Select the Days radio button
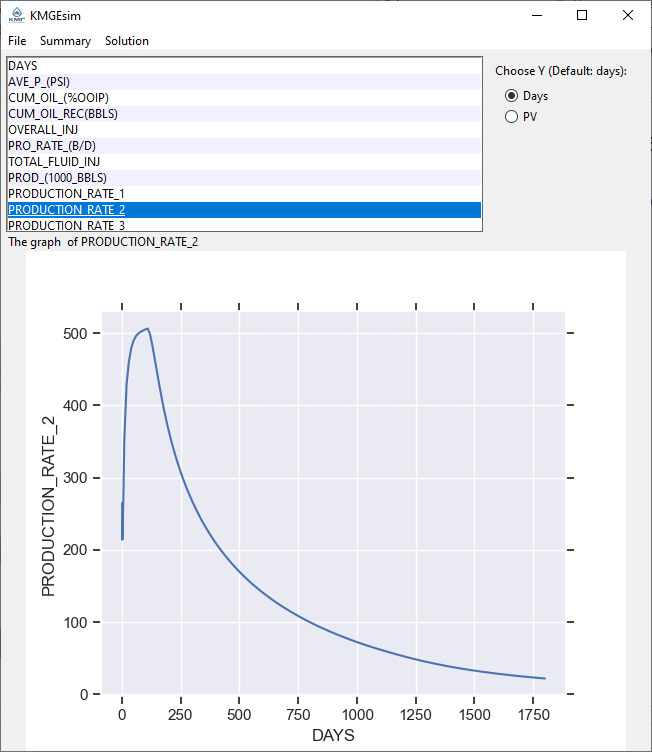Viewport: 652px width, 752px height. 511,96
